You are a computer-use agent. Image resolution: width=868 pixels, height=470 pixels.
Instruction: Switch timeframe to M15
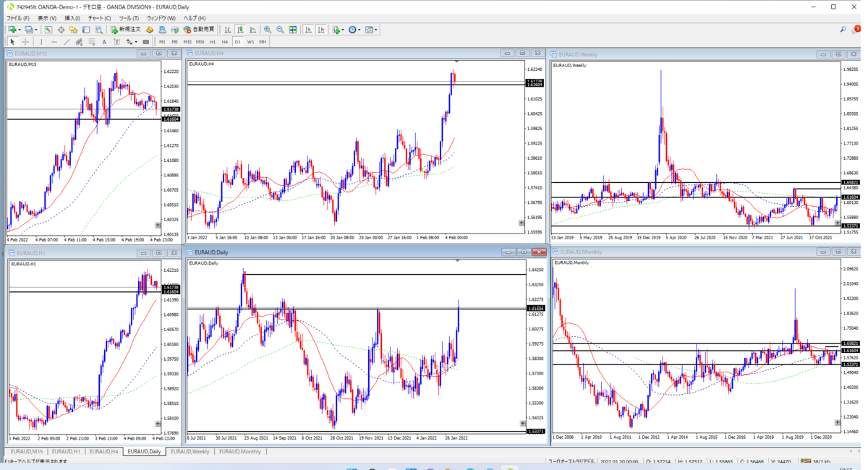click(x=187, y=42)
